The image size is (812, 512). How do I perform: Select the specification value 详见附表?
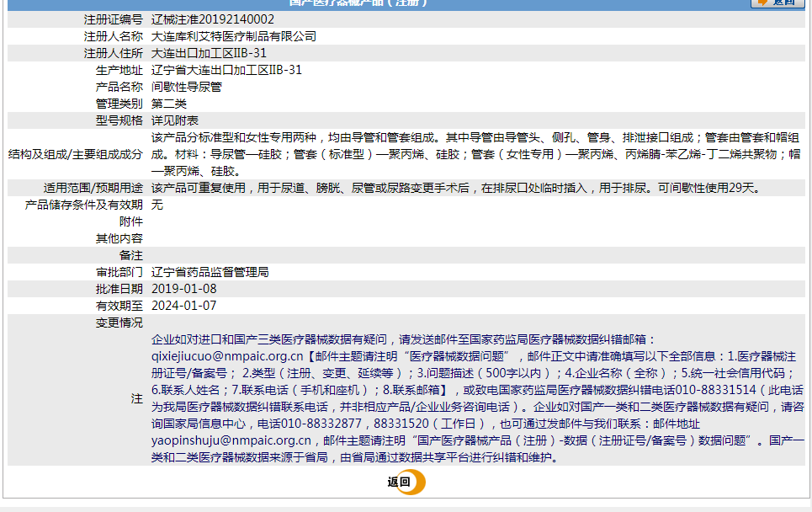click(174, 120)
